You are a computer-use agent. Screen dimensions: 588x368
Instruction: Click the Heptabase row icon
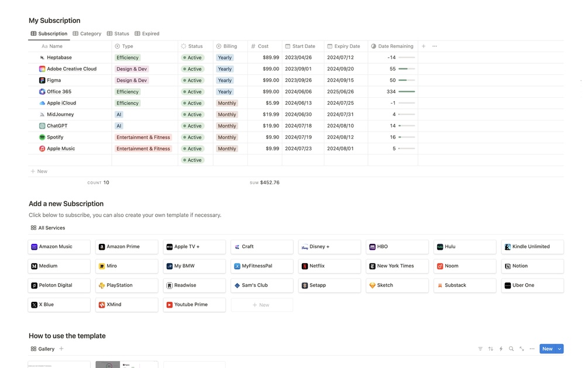tap(42, 57)
